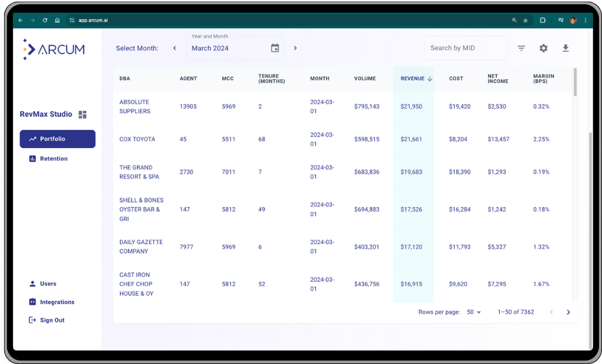This screenshot has width=602, height=364.
Task: Reload the page with refresh icon
Action: click(45, 21)
